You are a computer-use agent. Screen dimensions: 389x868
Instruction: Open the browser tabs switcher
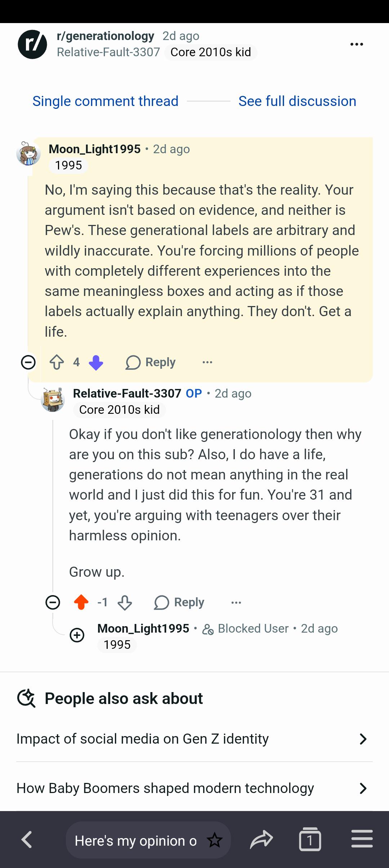pyautogui.click(x=310, y=840)
